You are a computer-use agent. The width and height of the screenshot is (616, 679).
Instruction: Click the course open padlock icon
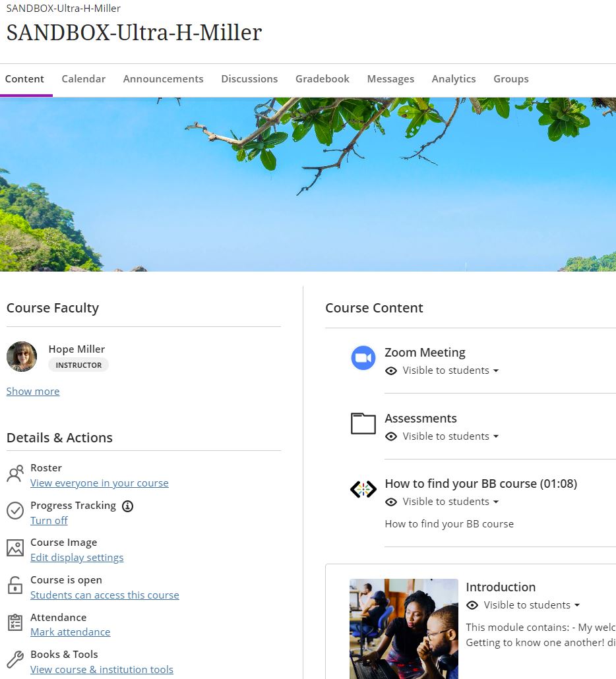[15, 585]
